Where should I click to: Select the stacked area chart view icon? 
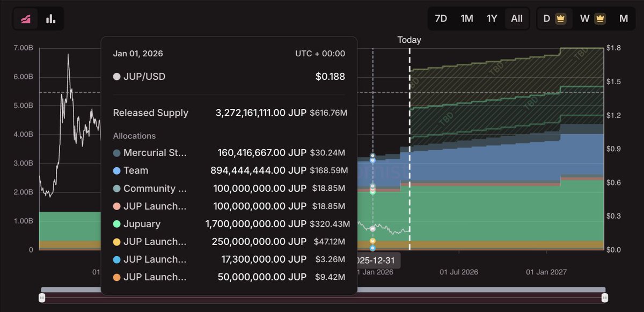coord(26,19)
